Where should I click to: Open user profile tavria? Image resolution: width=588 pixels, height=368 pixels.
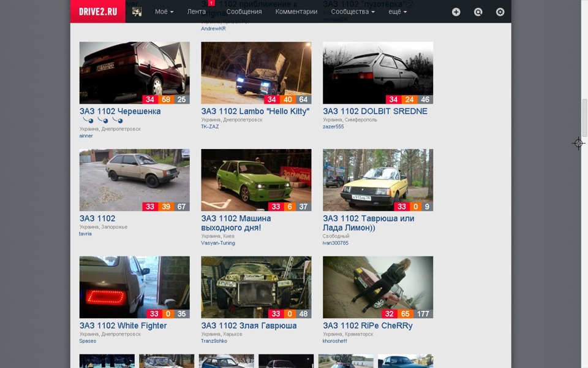pos(85,234)
